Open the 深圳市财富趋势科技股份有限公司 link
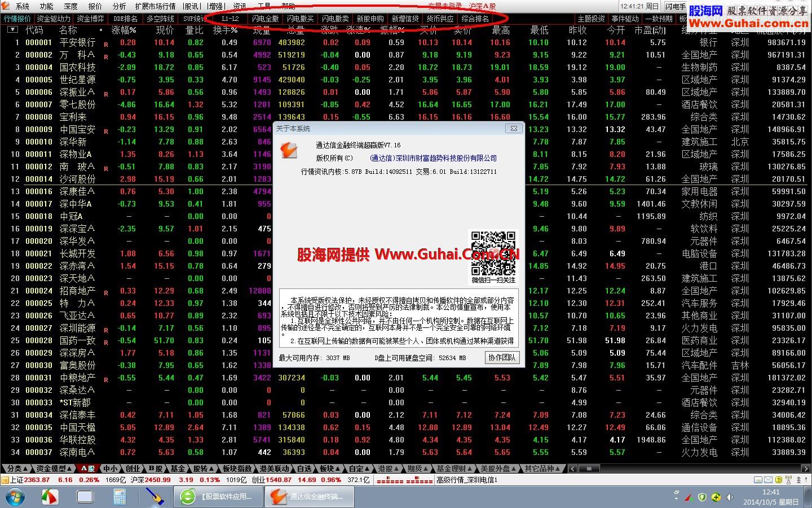 click(434, 158)
